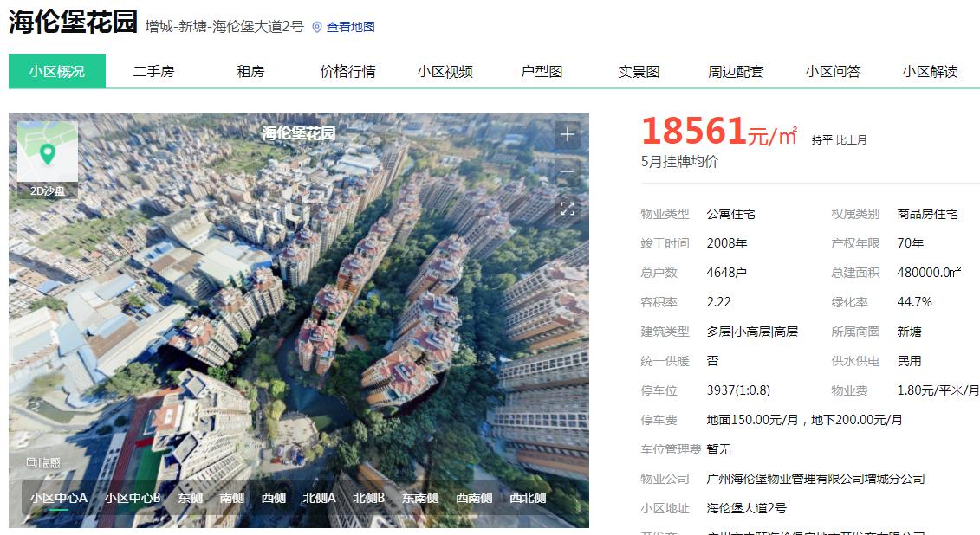Open the 小区视频 tab

(445, 71)
